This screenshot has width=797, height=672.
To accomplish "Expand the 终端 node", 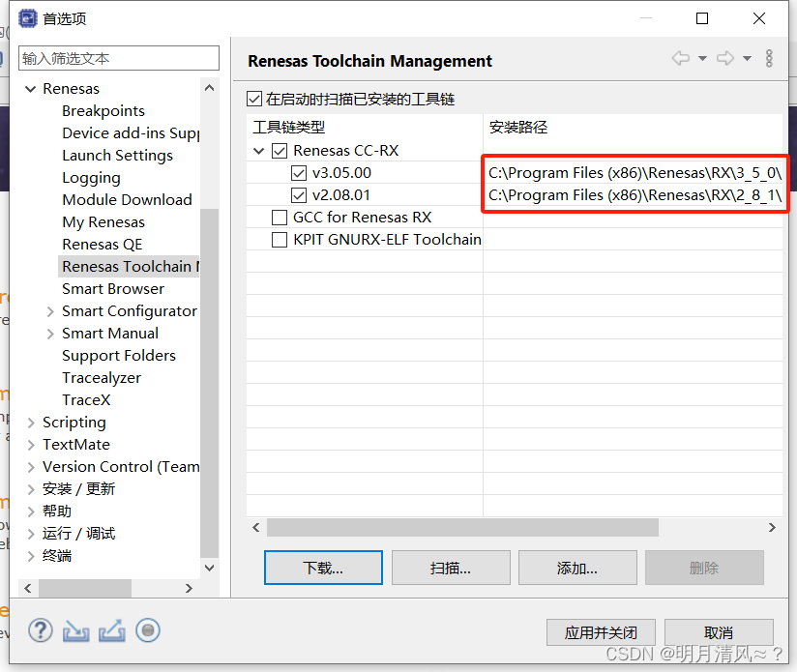I will pos(31,556).
